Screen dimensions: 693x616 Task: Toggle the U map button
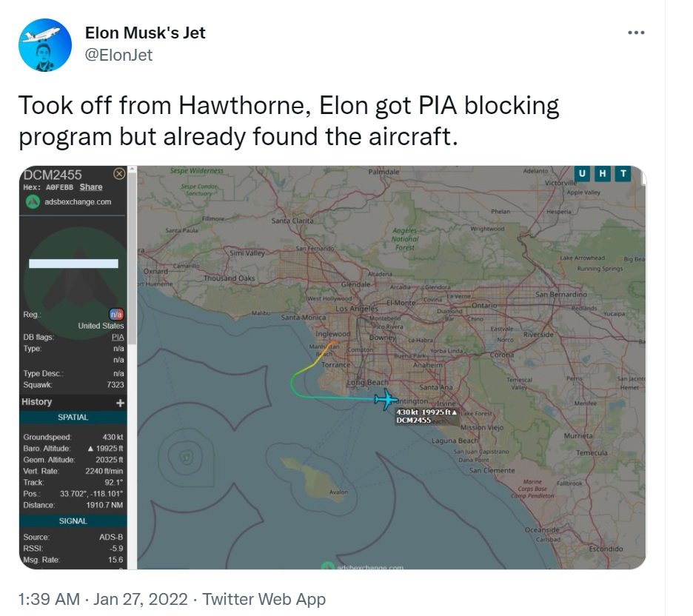583,174
